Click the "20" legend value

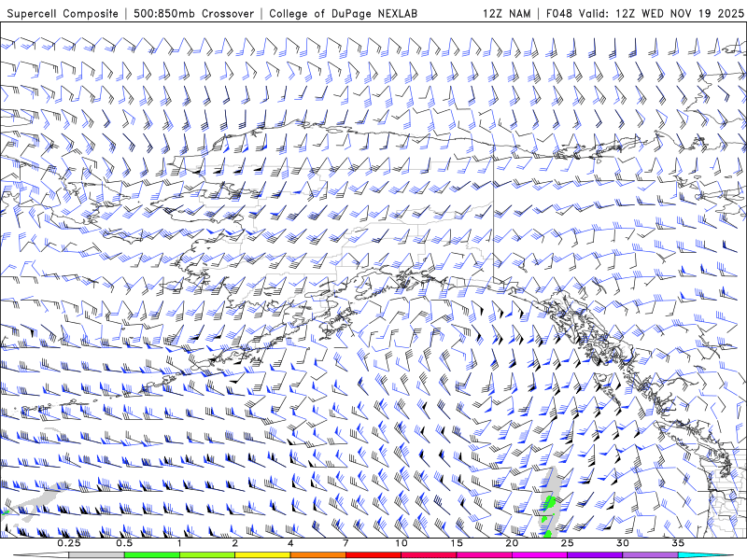click(x=512, y=543)
